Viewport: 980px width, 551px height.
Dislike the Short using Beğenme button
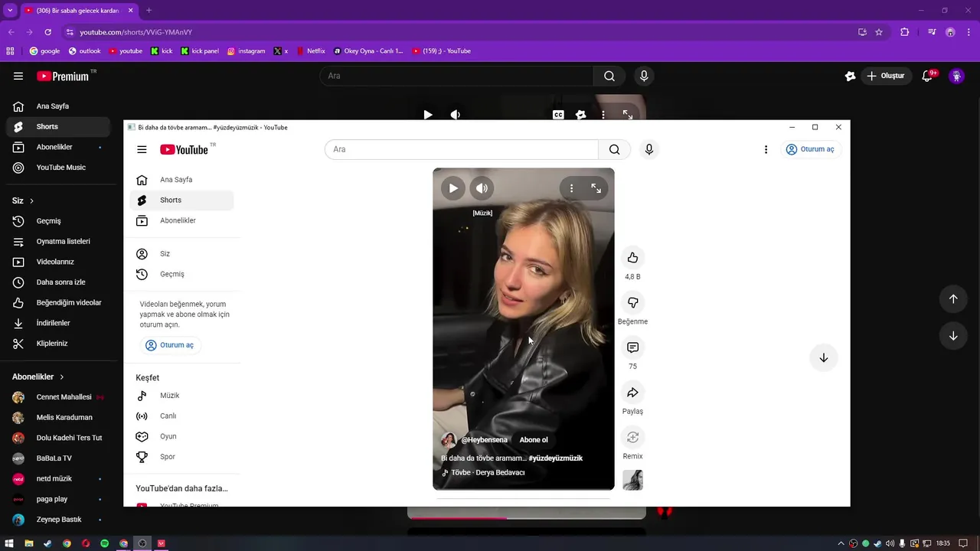(632, 302)
